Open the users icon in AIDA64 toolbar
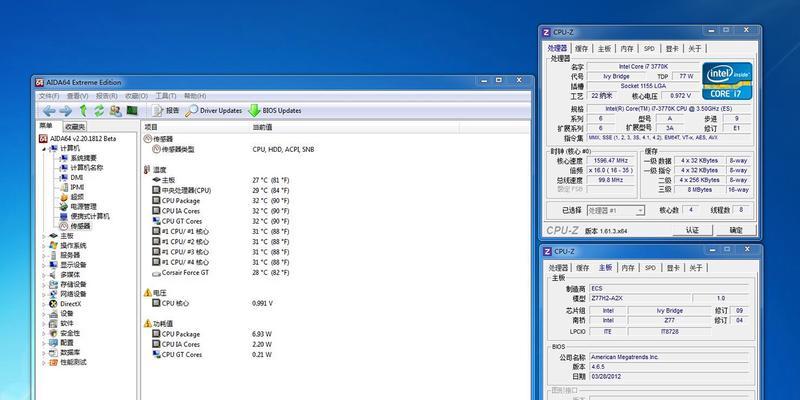 (115, 111)
